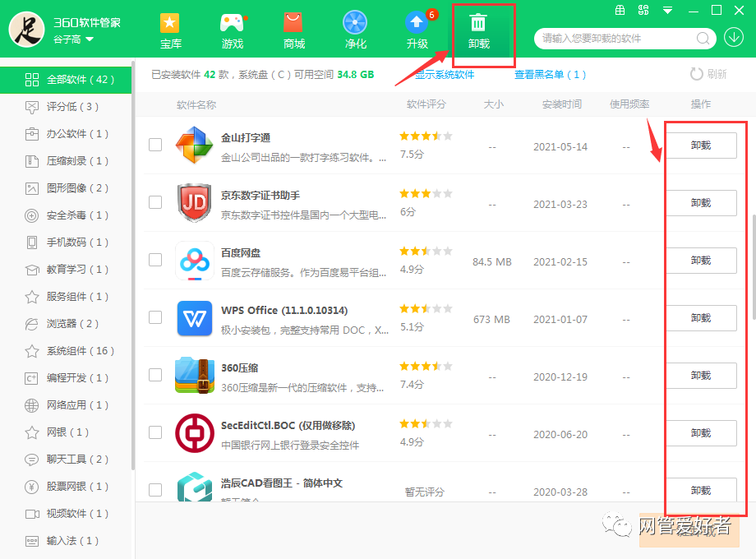
Task: Select 网银 (1) category
Action: [66, 432]
